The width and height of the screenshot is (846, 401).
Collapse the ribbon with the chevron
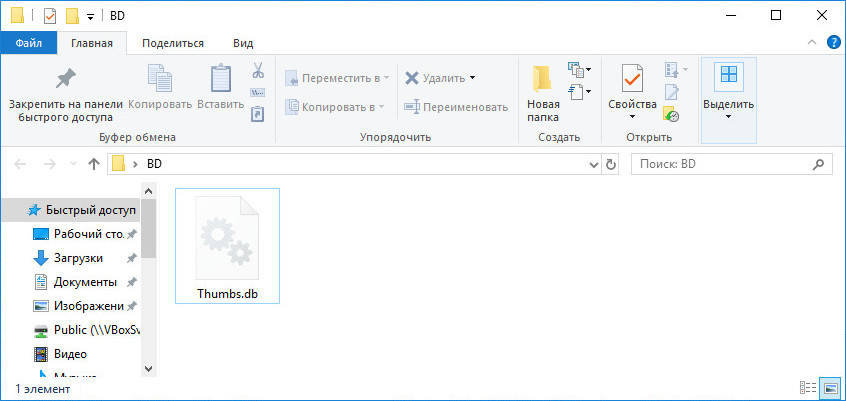coord(811,43)
